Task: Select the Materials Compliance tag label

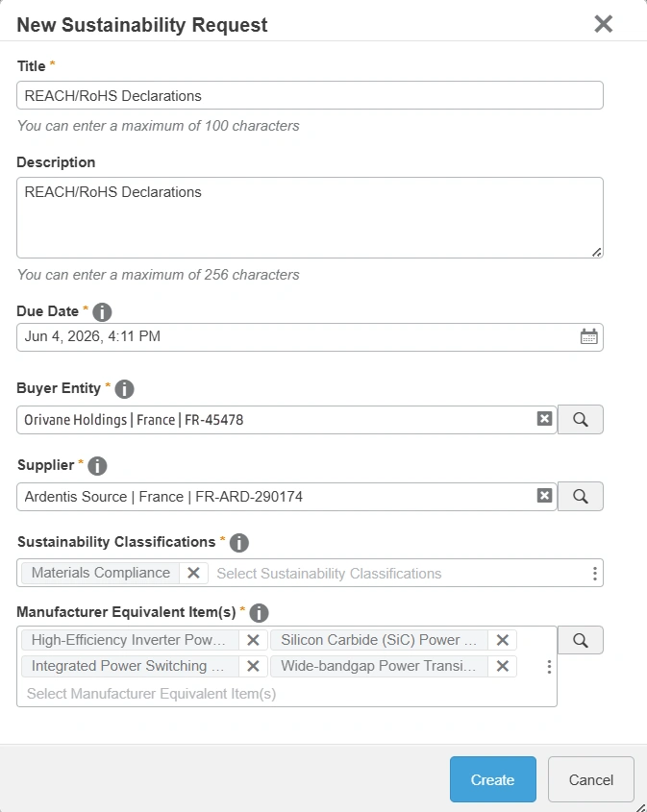Action: coord(101,573)
